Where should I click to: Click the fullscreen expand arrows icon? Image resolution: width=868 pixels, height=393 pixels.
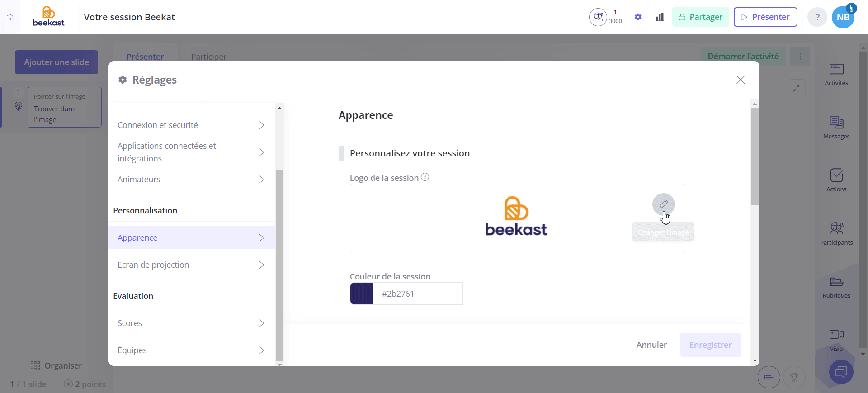797,88
